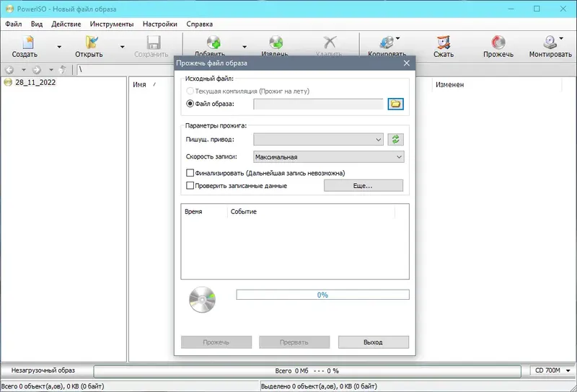The height and width of the screenshot is (392, 577).
Task: Click the Удалить delete toolbar icon
Action: (x=330, y=43)
